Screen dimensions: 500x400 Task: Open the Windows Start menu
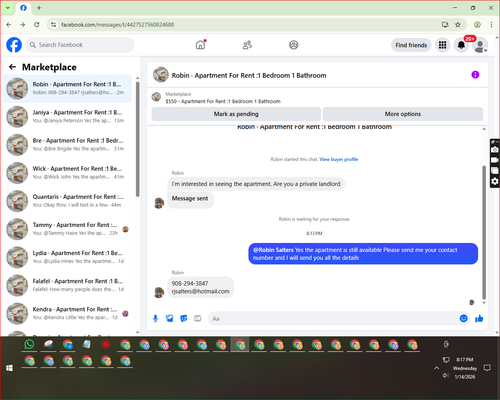[x=9, y=368]
